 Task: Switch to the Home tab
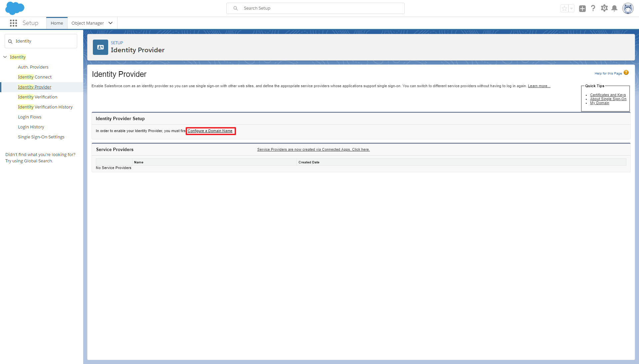(57, 23)
